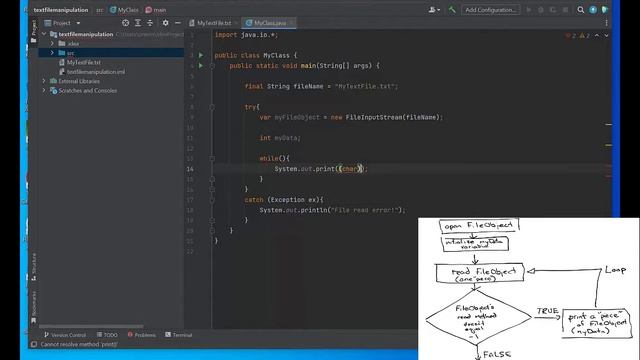Open Project panel gear settings
This screenshot has height=360, width=640.
(165, 23)
